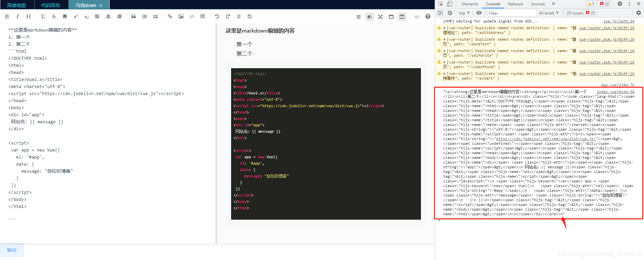The height and width of the screenshot is (260, 644).
Task: Switch to the 高德地图 tab
Action: tap(16, 5)
